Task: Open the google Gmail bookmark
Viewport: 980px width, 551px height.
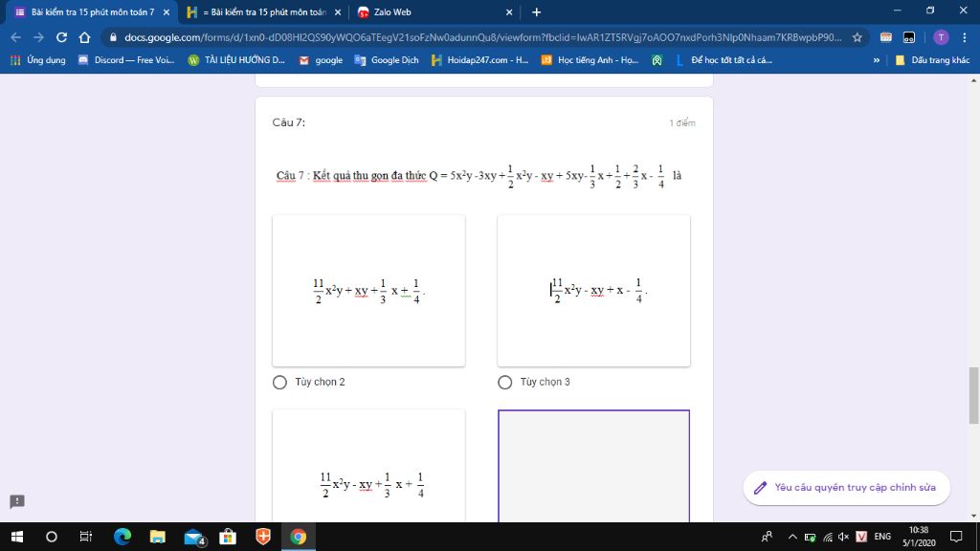Action: (321, 60)
